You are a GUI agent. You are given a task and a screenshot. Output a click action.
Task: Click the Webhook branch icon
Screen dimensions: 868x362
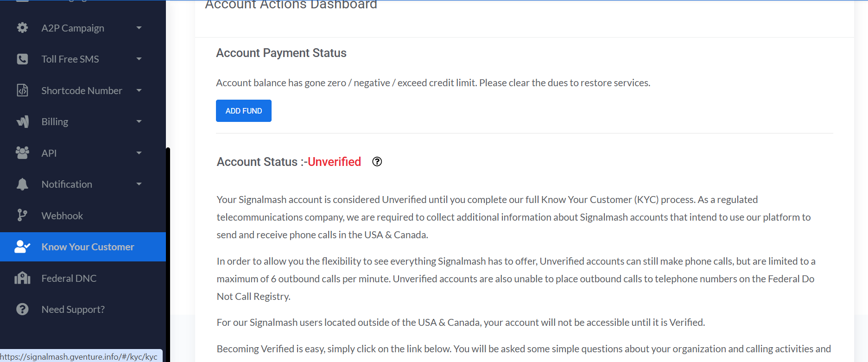point(22,216)
